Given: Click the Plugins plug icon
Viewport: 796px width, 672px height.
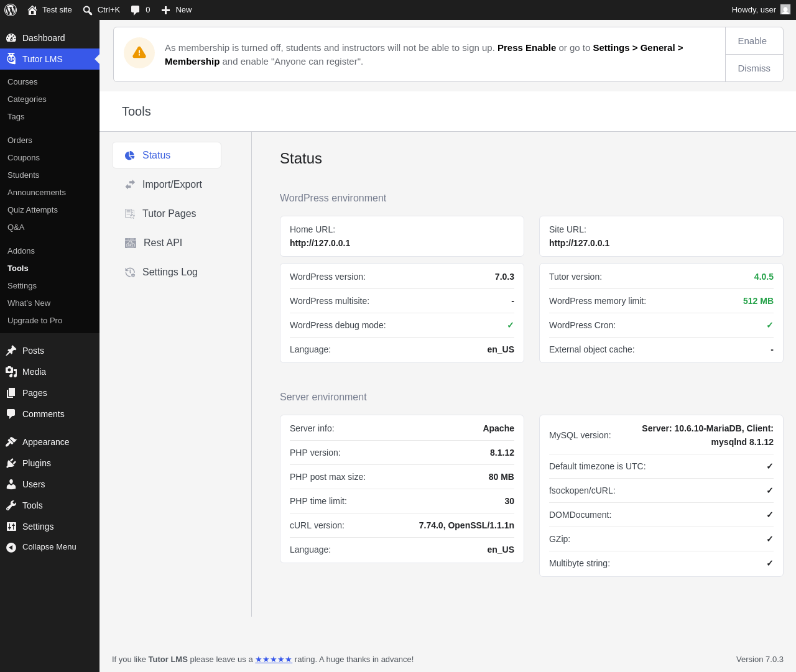Looking at the screenshot, I should 11,463.
